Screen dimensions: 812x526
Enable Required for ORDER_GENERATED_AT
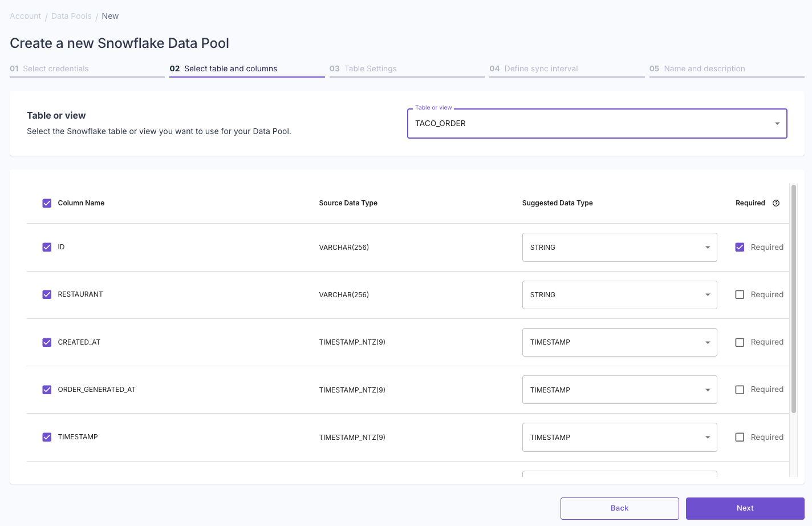740,390
